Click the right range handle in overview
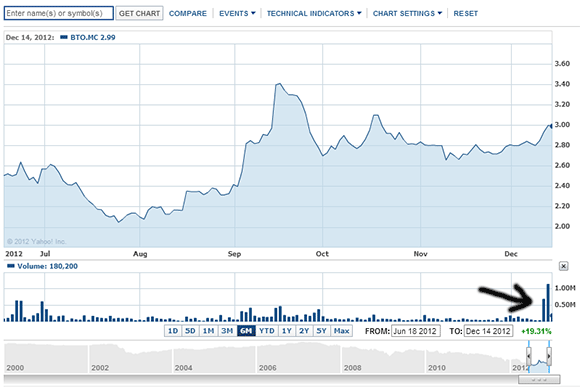 click(x=549, y=356)
